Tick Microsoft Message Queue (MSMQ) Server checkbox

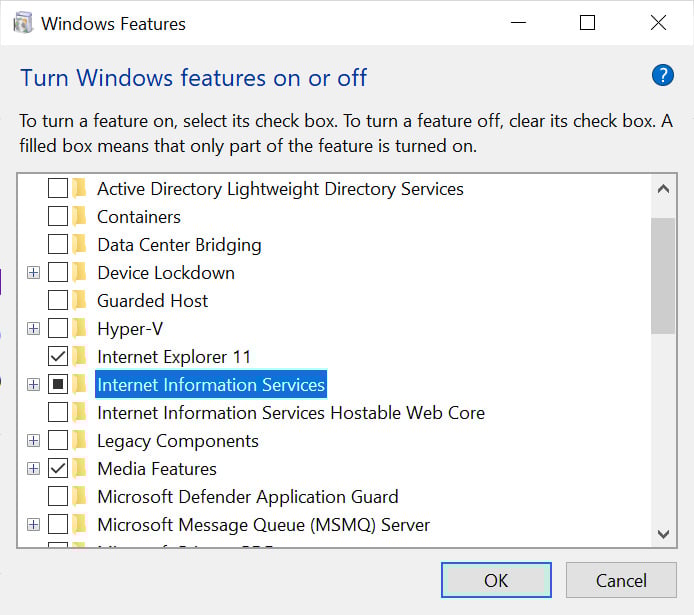(x=58, y=524)
